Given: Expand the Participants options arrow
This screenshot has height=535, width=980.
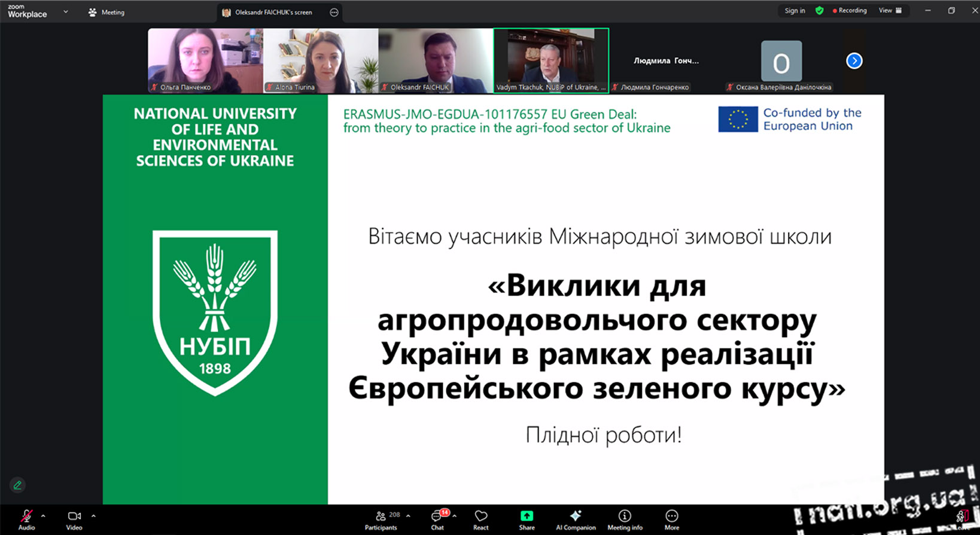Looking at the screenshot, I should tap(408, 515).
